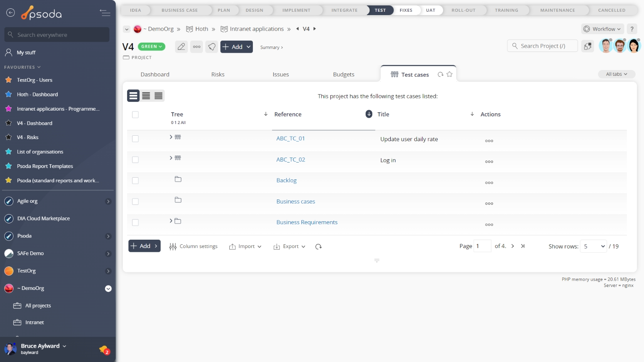Viewport: 644px width, 362px height.
Task: Expand the Favourites section chevron
Action: 39,67
